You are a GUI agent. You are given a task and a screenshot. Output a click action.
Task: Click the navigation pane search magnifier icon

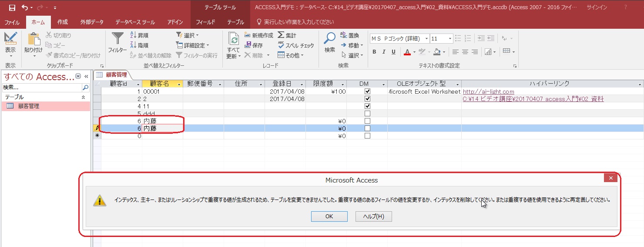pos(85,88)
